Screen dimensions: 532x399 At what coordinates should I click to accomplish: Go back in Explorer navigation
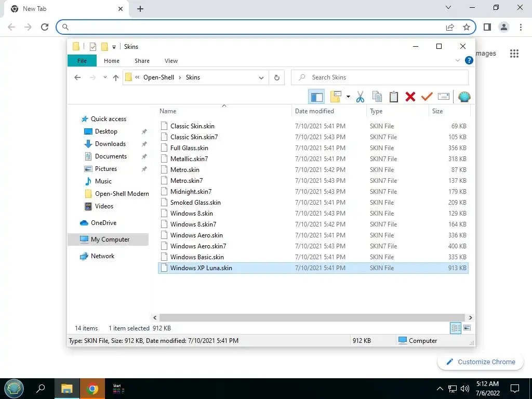tap(78, 77)
